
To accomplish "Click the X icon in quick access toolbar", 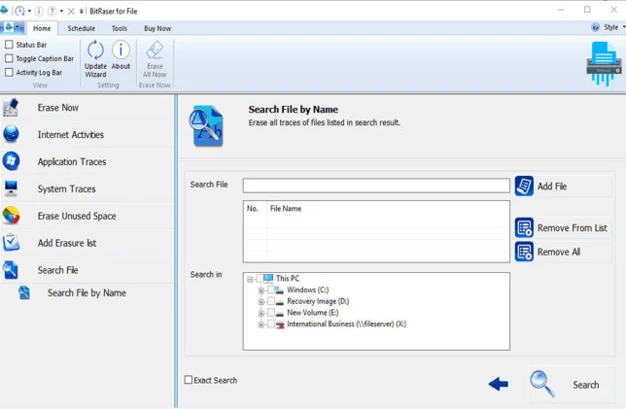I will pyautogui.click(x=71, y=11).
